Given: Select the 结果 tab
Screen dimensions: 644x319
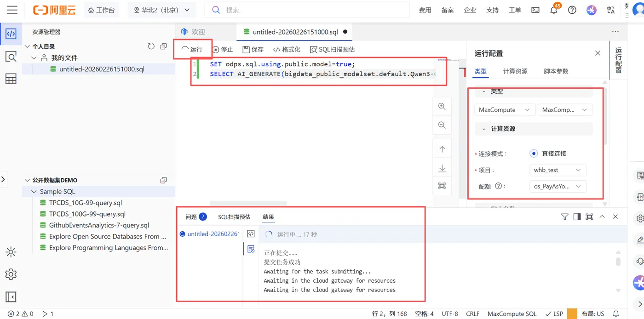Looking at the screenshot, I should click(x=269, y=217).
